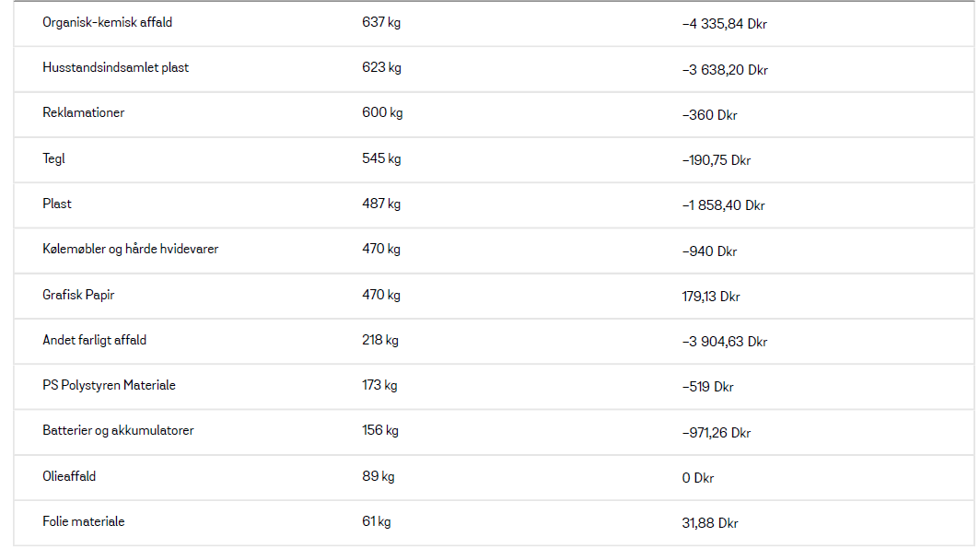This screenshot has width=979, height=560.
Task: Click the 637 kg weight value
Action: [381, 22]
